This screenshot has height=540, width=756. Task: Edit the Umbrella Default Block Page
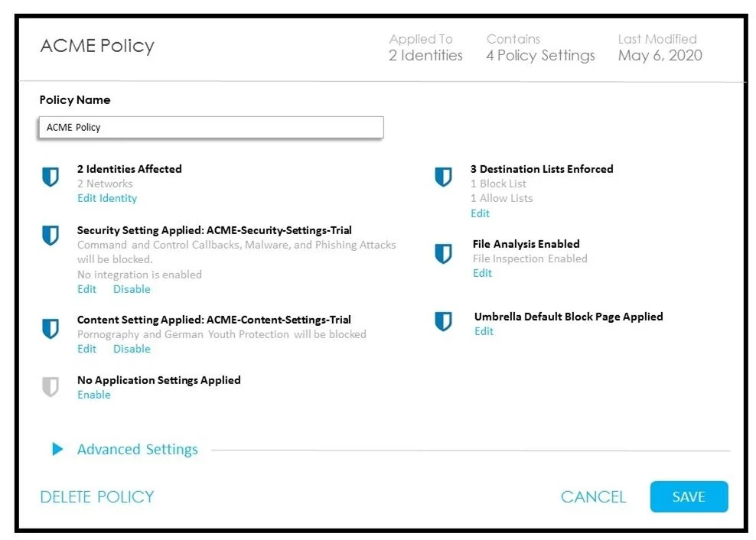pyautogui.click(x=484, y=330)
